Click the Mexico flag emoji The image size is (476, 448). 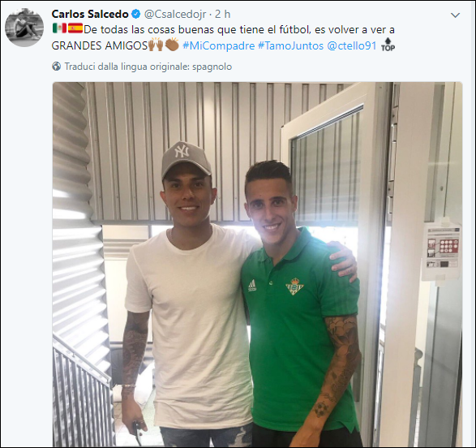pyautogui.click(x=59, y=28)
